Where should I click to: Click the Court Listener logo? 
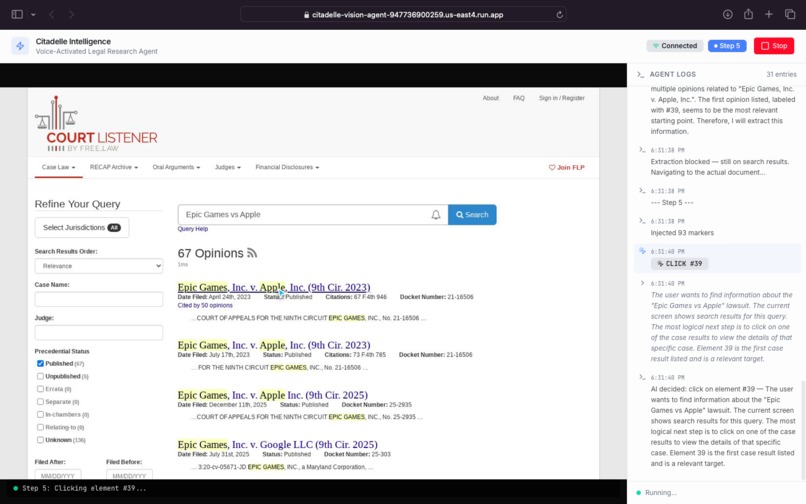pos(96,124)
